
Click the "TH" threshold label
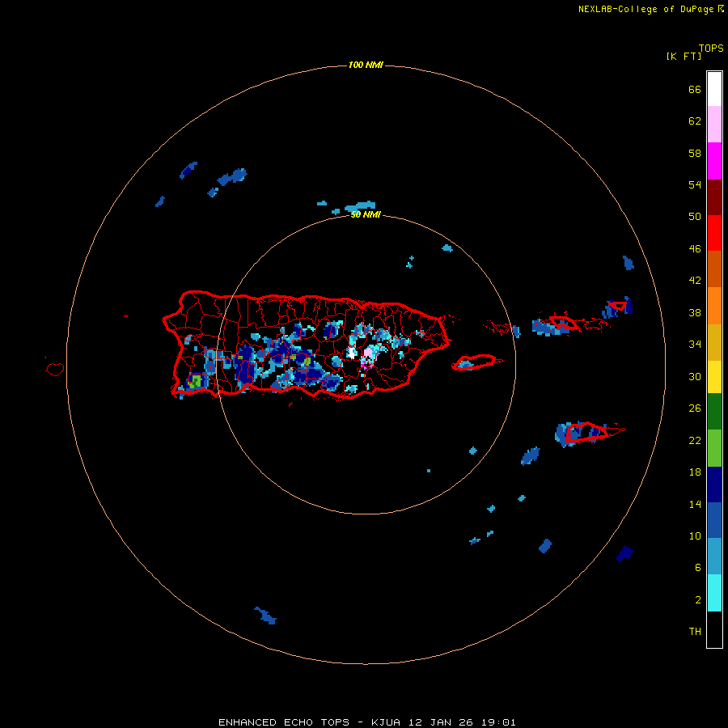[x=695, y=632]
